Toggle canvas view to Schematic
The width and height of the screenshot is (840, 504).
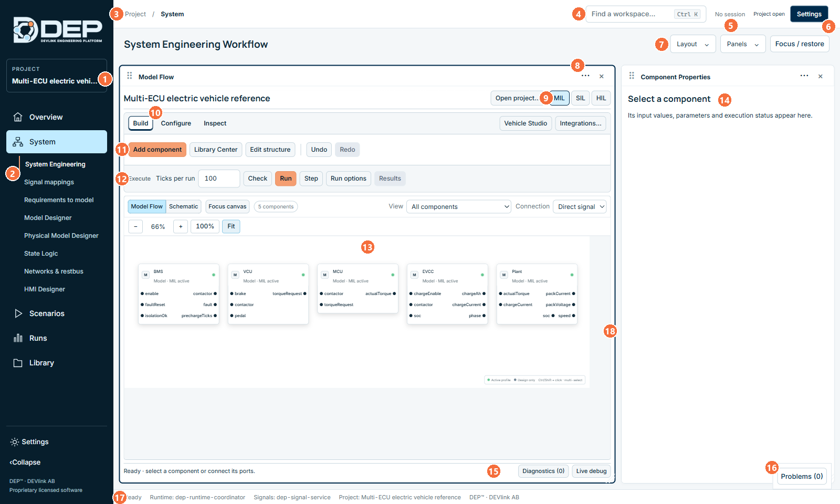pos(184,206)
